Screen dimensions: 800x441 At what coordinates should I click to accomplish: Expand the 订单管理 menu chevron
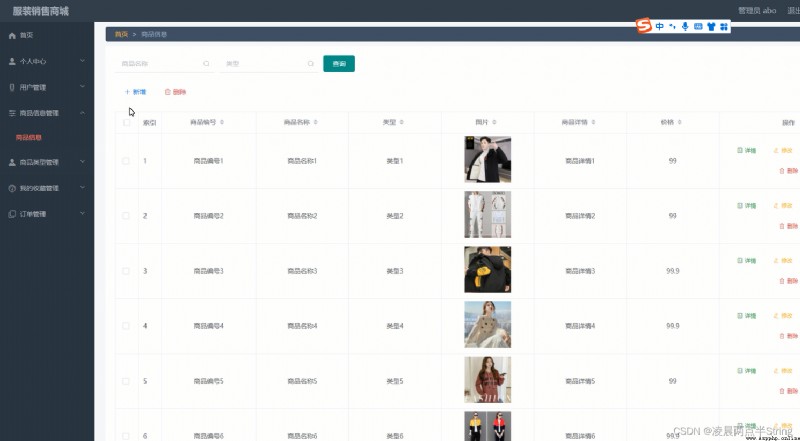83,214
